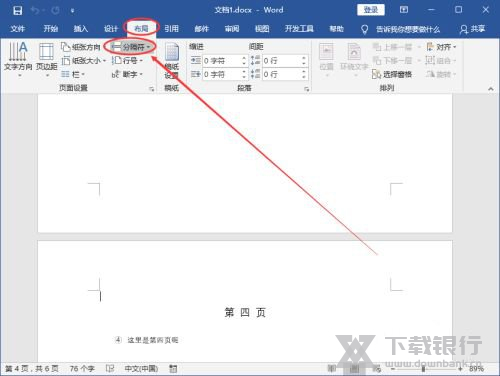Open the 帮助 tab

pyautogui.click(x=336, y=29)
